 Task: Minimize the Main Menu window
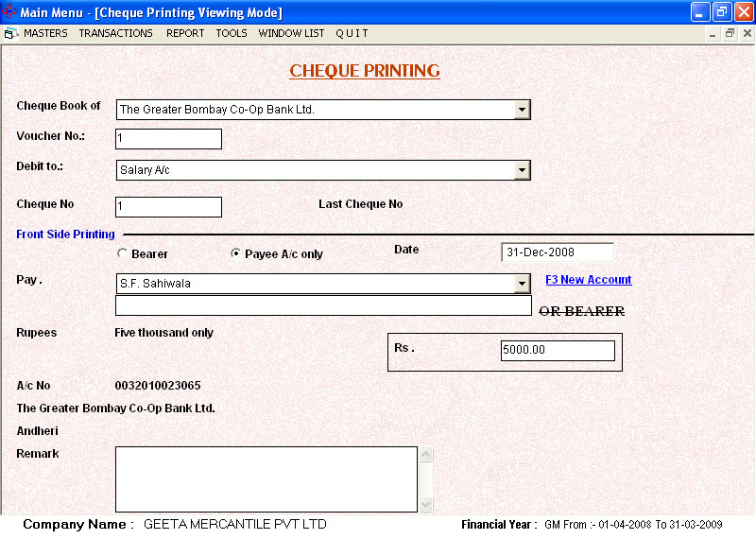700,12
